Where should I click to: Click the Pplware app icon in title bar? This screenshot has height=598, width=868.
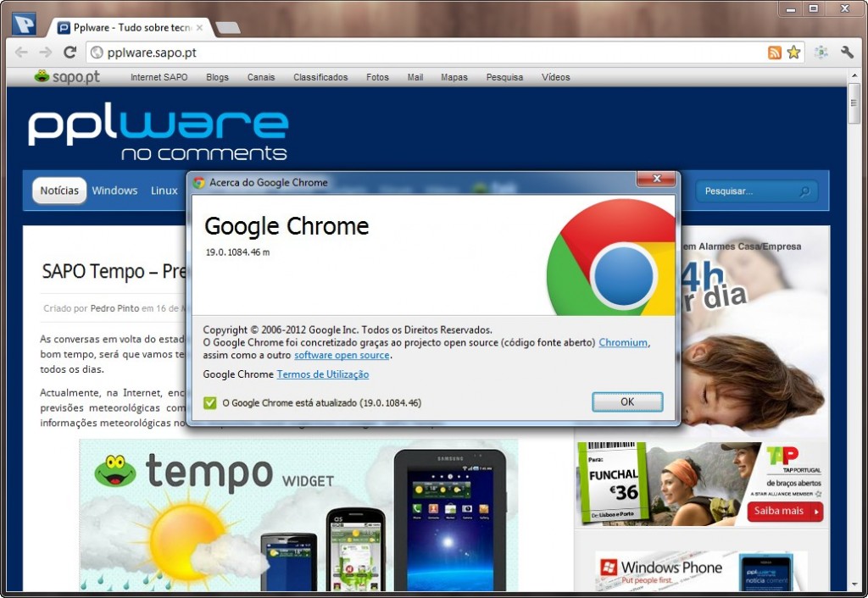pos(24,24)
